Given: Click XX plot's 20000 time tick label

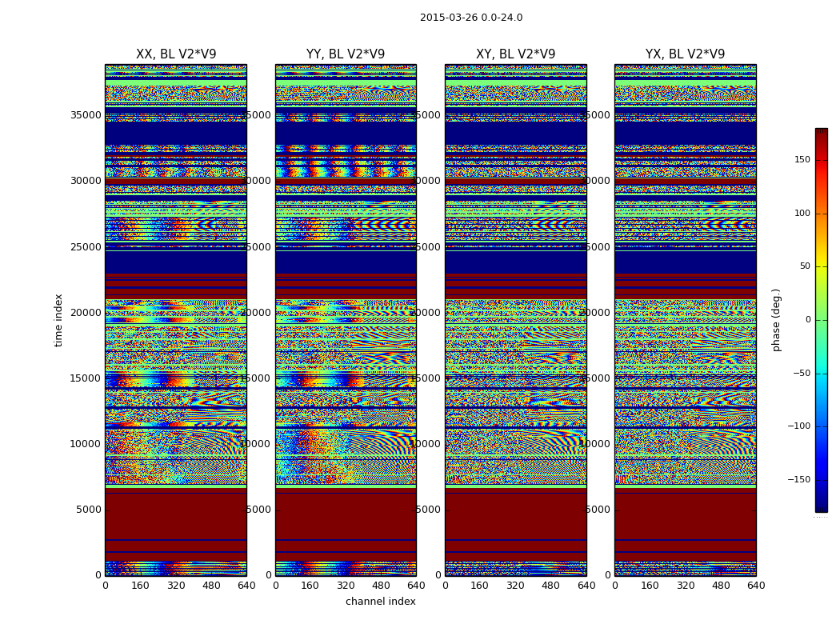Looking at the screenshot, I should point(86,313).
